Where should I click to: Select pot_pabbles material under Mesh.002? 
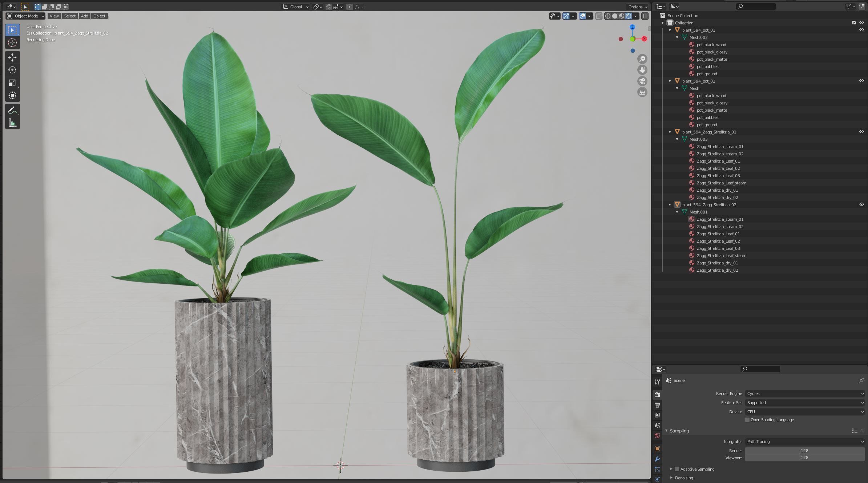click(707, 67)
